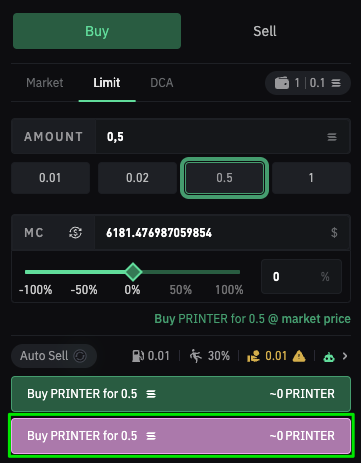Click the tip hand-coin icon

click(253, 356)
